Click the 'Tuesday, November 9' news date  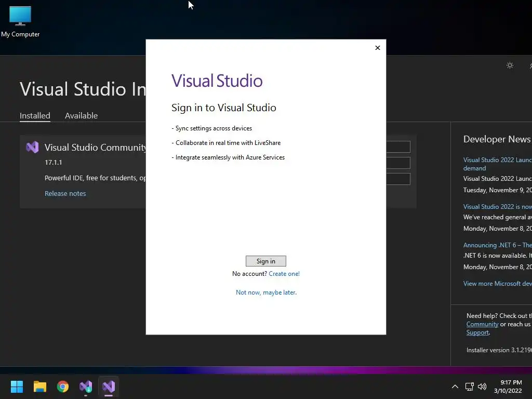497,190
